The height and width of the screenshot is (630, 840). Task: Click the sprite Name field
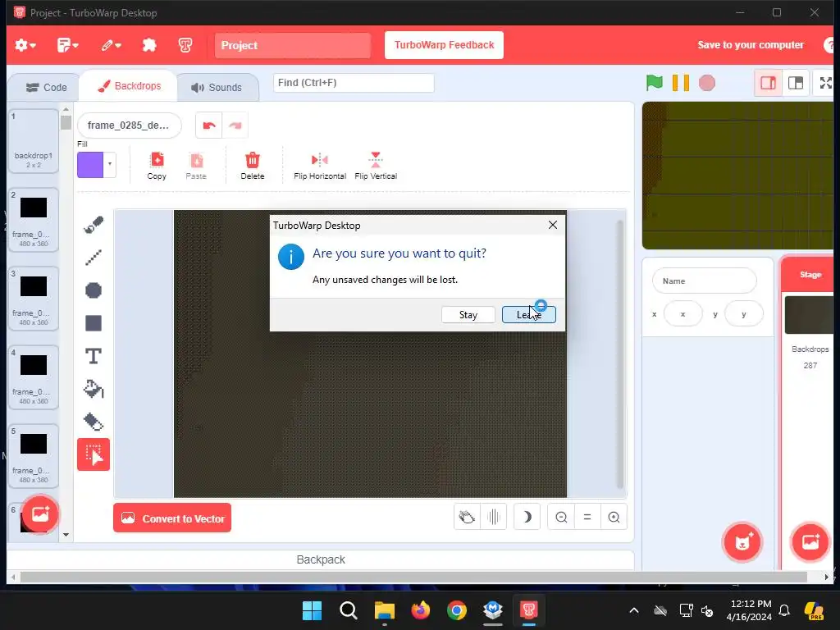coord(704,281)
